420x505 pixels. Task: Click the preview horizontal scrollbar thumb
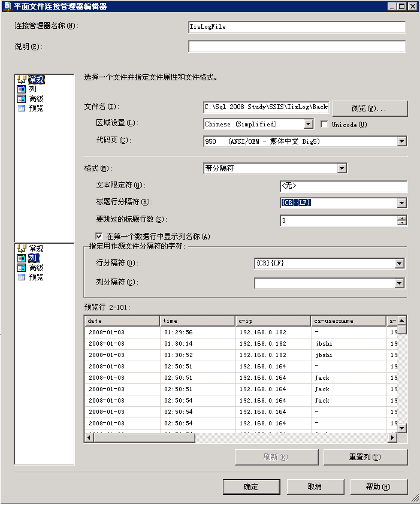coord(144,437)
